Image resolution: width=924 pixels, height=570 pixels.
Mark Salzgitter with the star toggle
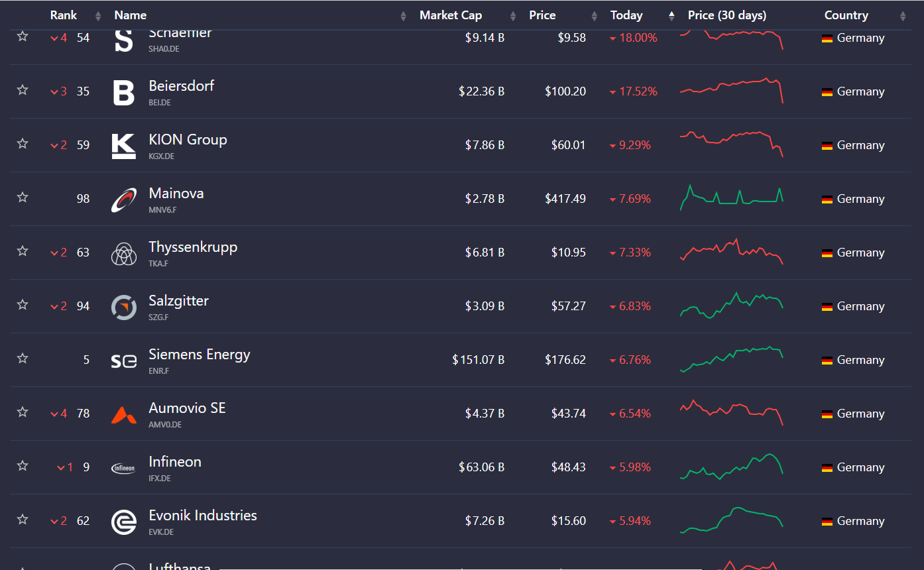click(x=23, y=304)
